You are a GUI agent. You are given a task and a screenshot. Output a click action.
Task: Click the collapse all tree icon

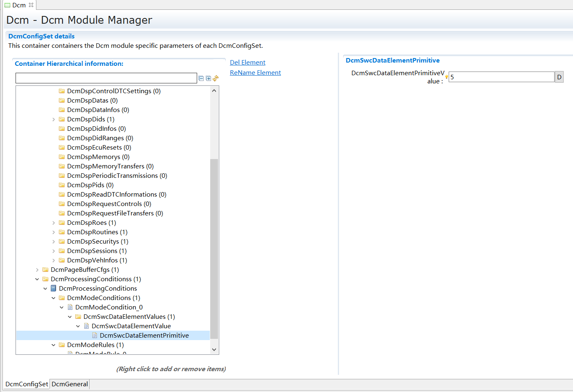pyautogui.click(x=201, y=78)
